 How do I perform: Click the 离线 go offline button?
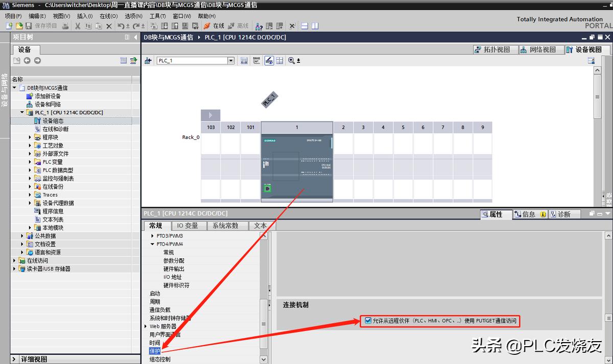point(238,26)
